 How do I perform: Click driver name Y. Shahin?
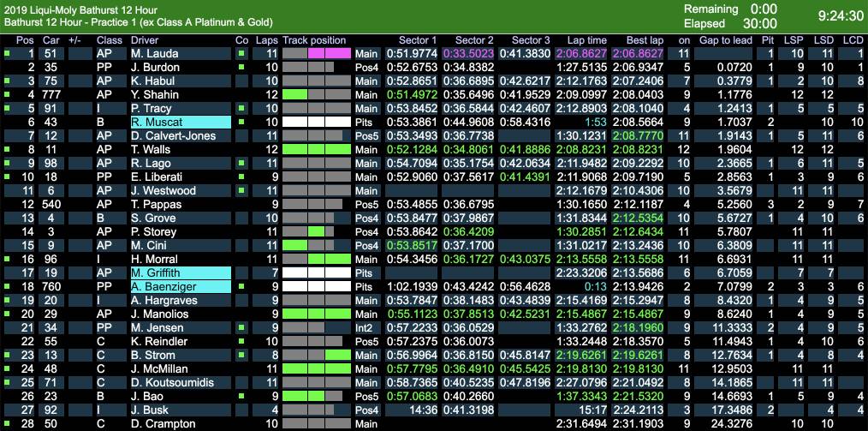click(x=155, y=94)
